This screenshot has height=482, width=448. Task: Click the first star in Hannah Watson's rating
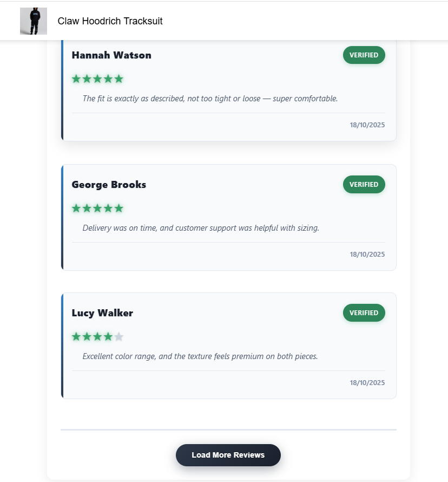(76, 79)
